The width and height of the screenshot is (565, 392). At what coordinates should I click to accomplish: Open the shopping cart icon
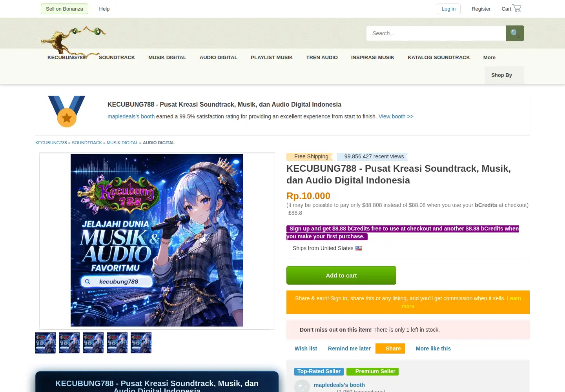[x=517, y=8]
